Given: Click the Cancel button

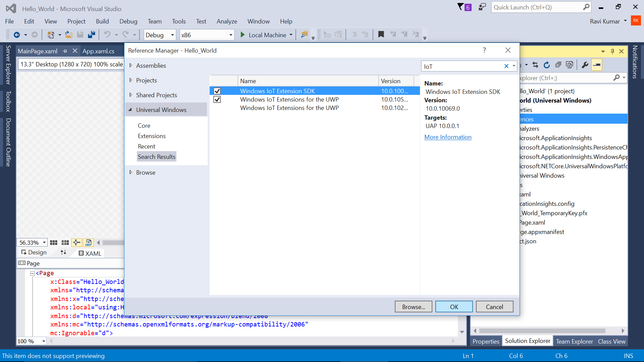Looking at the screenshot, I should (x=494, y=307).
